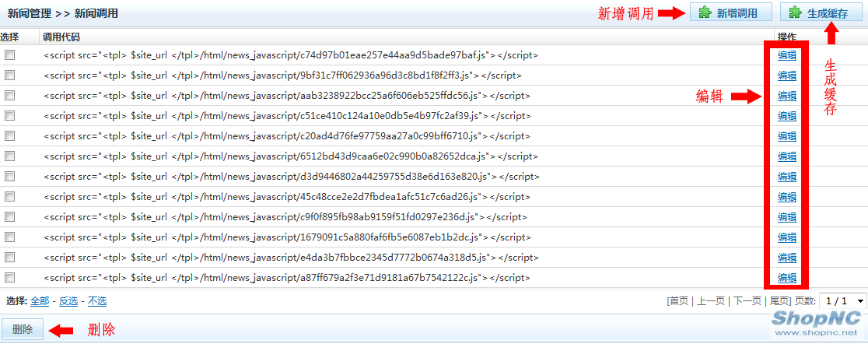Click script code text containing c20ad4d76fe97759aa27a0c99bff6710.js

287,135
